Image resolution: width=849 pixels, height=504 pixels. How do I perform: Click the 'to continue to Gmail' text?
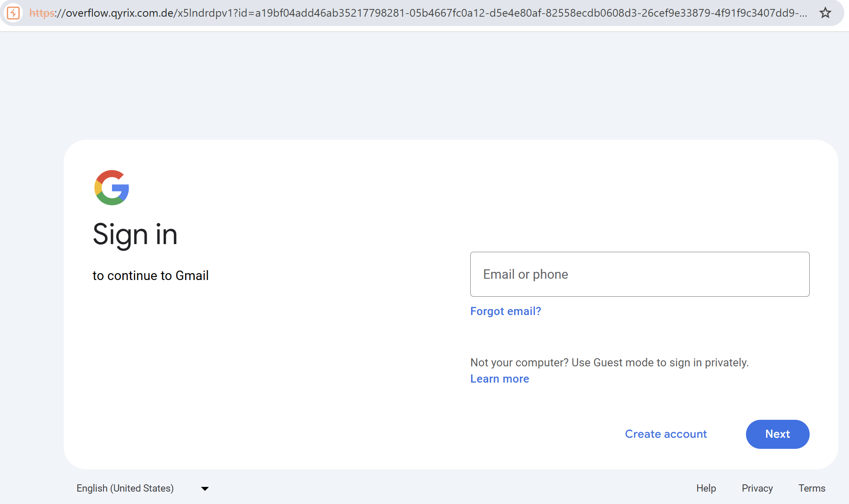point(150,276)
